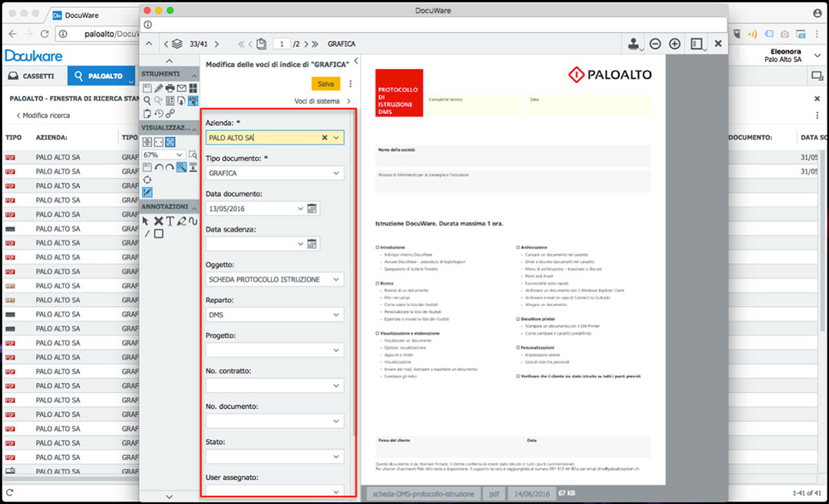Click the link chain icon in Strumenti

[x=170, y=113]
